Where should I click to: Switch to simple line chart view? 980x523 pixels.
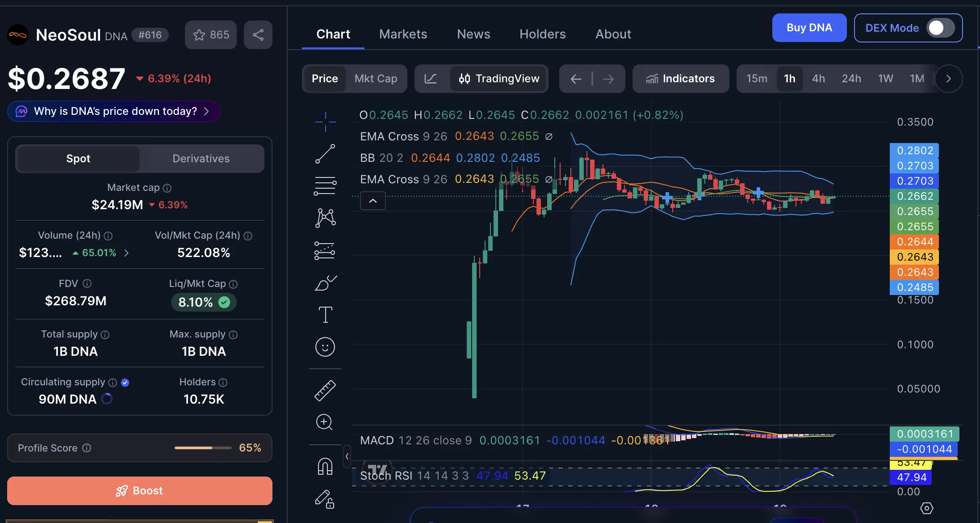coord(431,79)
